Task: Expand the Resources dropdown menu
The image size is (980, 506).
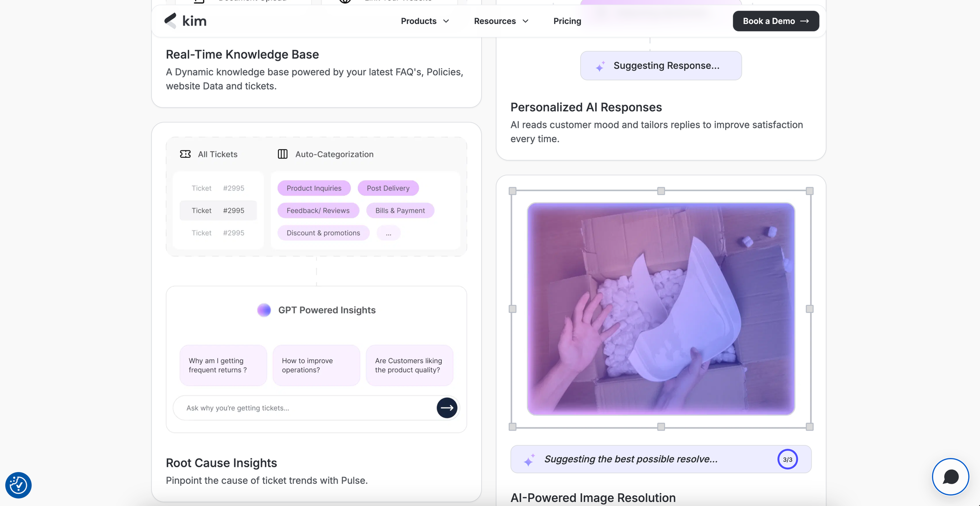Action: point(501,21)
